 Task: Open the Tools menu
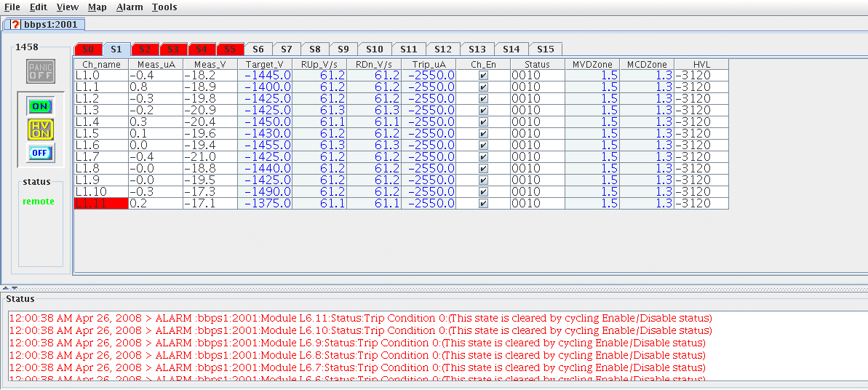[164, 7]
